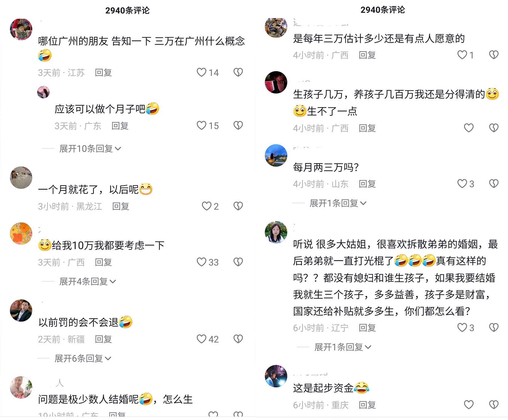The image size is (508, 420).
Task: Open avatar of 每月两三万吗 commenter
Action: click(x=276, y=155)
